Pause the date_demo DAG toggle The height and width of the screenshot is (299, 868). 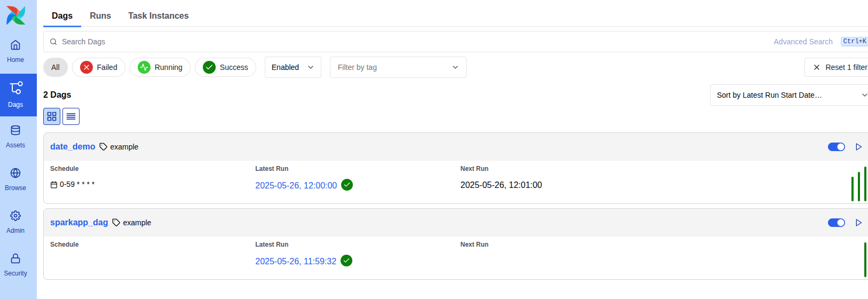pos(836,147)
